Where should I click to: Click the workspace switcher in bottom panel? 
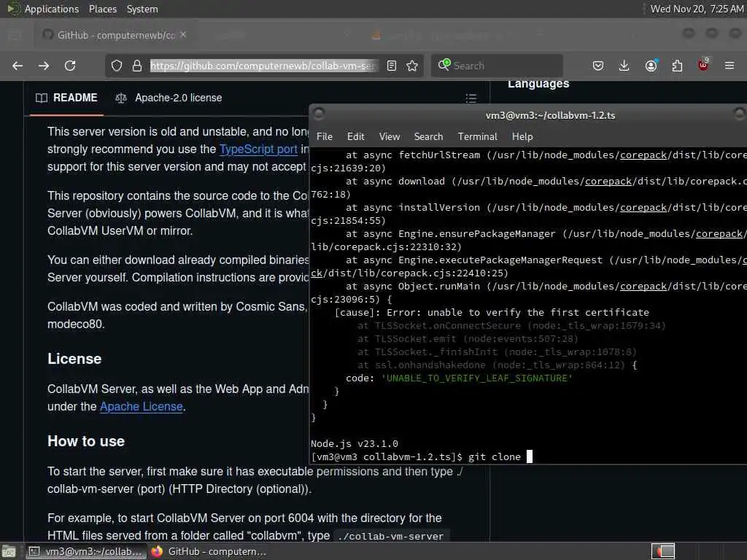point(663,551)
